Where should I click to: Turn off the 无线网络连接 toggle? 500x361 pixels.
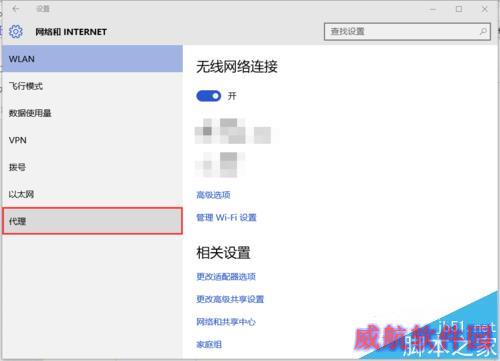(x=209, y=96)
